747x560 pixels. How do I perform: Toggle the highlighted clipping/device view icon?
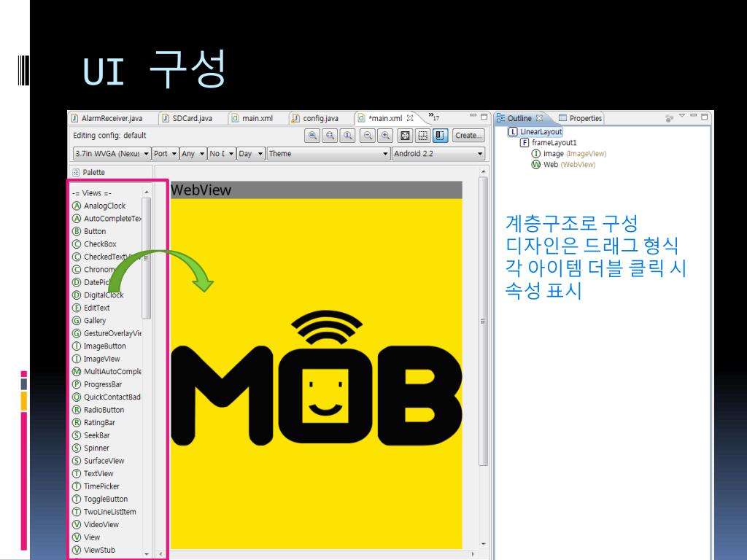pyautogui.click(x=440, y=136)
